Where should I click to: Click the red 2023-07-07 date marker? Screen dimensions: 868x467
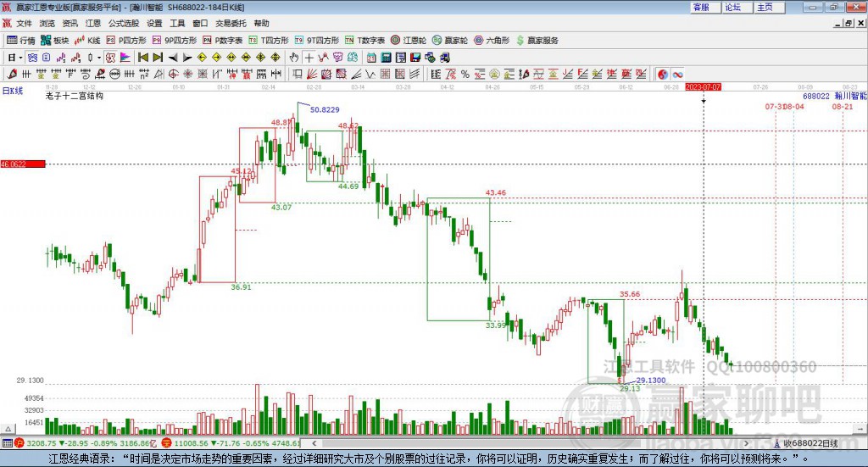703,86
